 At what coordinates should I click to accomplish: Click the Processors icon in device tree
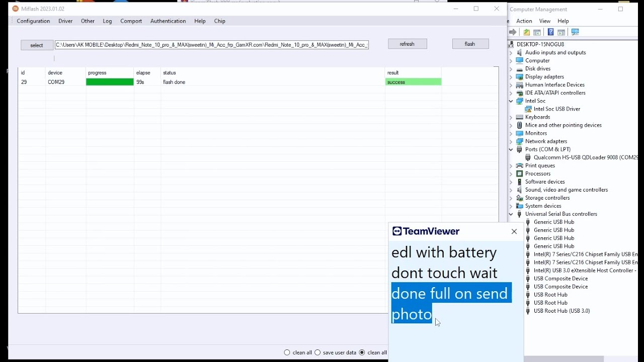520,173
